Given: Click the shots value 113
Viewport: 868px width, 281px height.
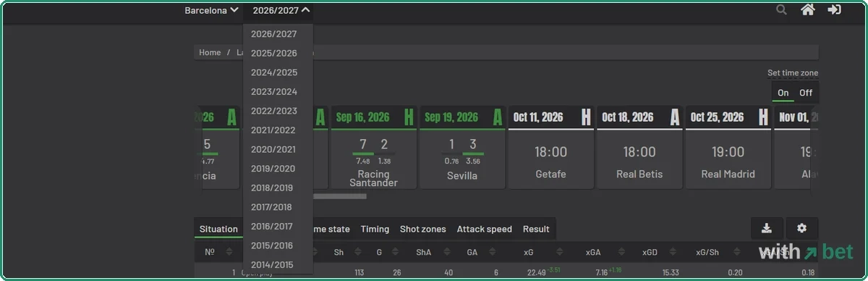Looking at the screenshot, I should point(360,272).
